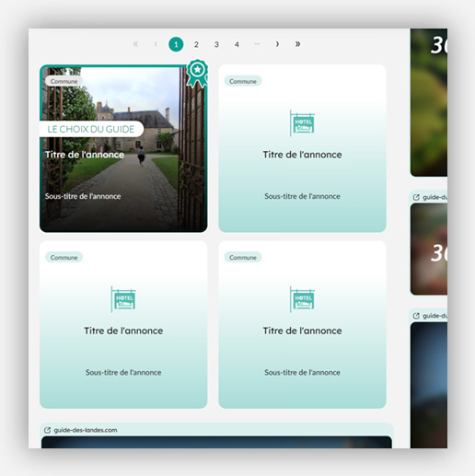Expand the pagination ellipsis for more pages

coord(257,44)
